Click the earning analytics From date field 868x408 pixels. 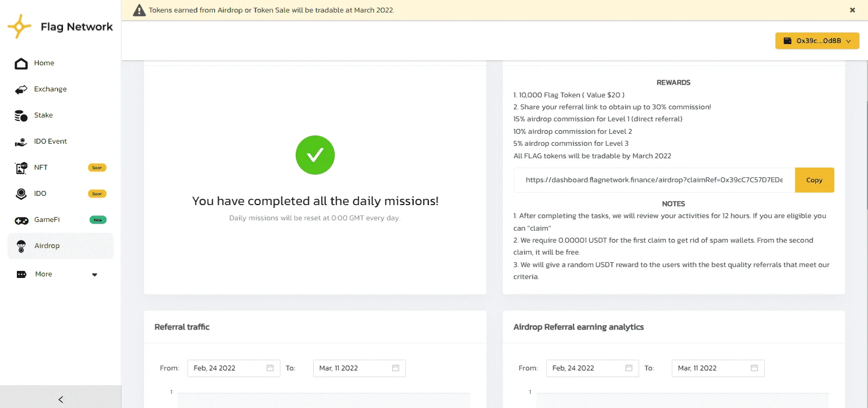592,368
